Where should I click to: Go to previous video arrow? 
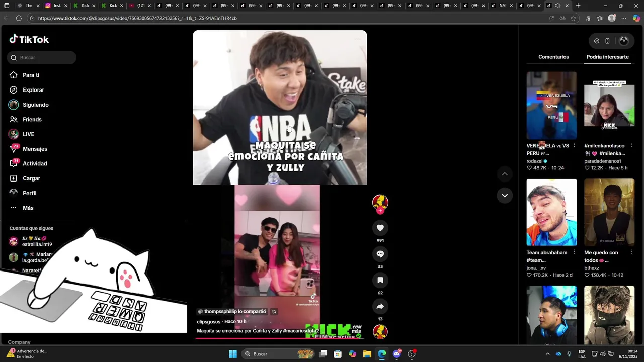(505, 174)
